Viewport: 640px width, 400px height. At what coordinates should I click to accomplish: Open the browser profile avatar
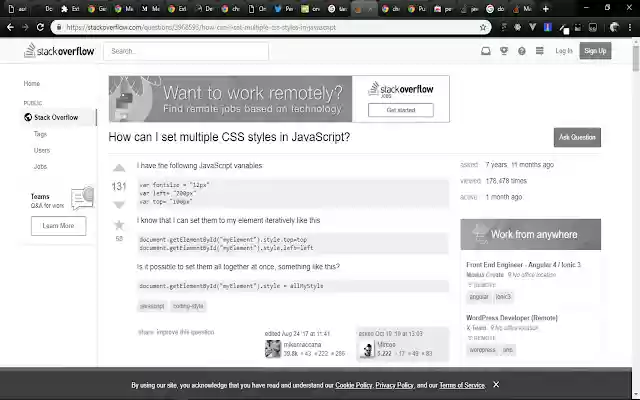click(614, 27)
